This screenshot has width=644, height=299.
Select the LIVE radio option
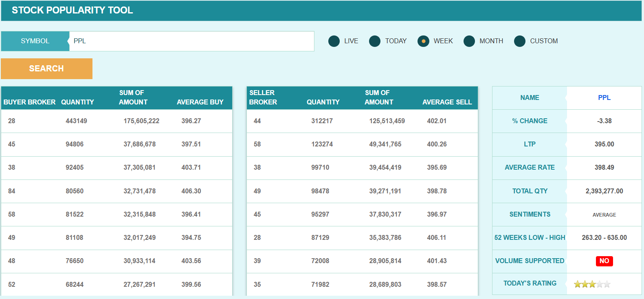click(334, 41)
